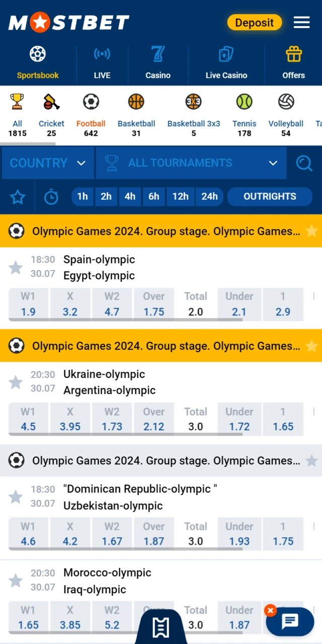The height and width of the screenshot is (644, 322).
Task: Open Live Casino cards icon
Action: coord(226,54)
